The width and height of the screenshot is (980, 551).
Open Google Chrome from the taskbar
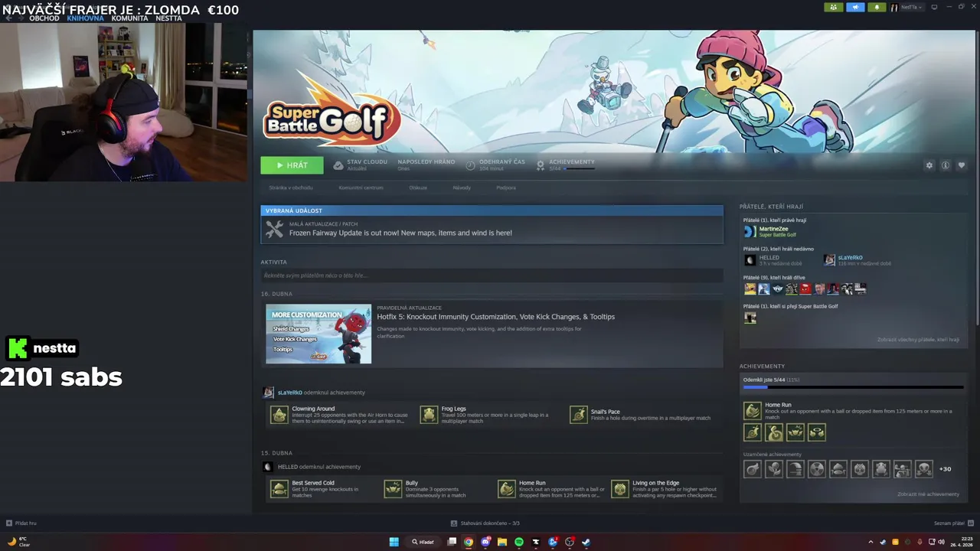[x=469, y=542]
